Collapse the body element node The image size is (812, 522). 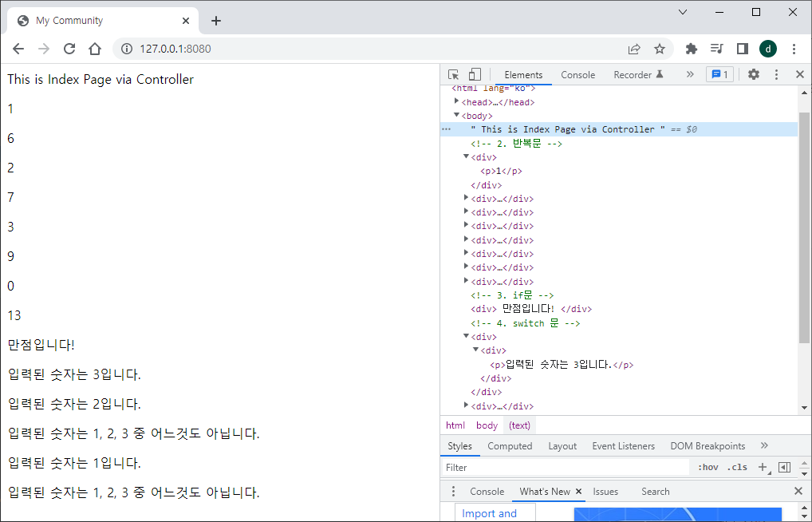coord(456,115)
